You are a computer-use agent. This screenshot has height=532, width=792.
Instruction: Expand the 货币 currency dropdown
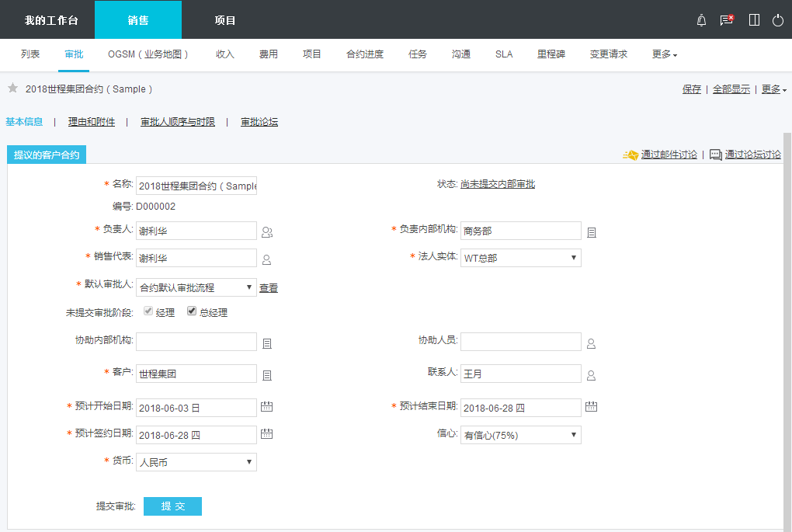[196, 462]
